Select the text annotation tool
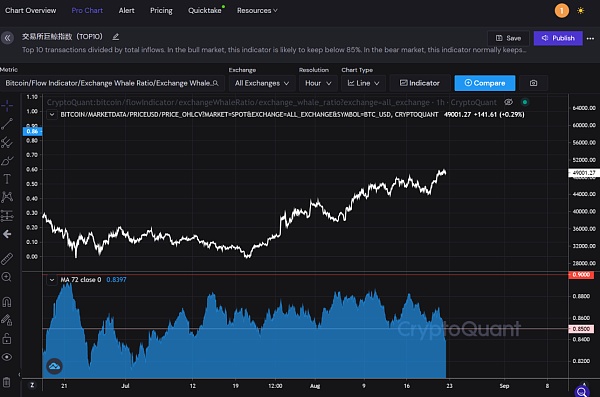 7,179
